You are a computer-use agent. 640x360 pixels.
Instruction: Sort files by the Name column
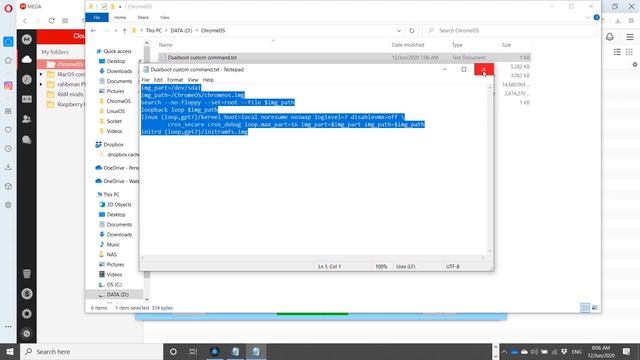(166, 45)
